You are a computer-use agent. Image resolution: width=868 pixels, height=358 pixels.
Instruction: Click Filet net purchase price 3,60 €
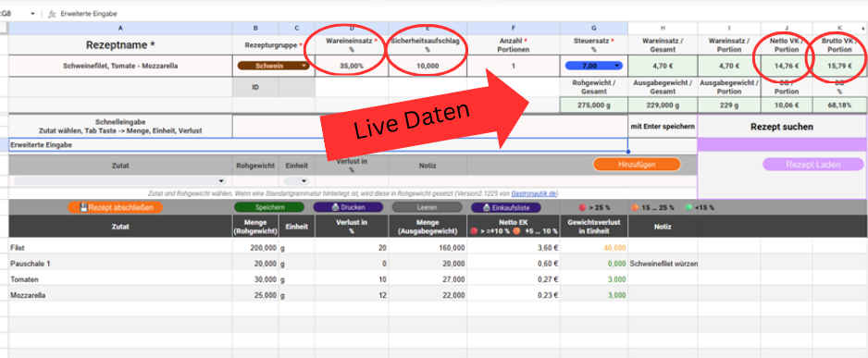pos(547,248)
